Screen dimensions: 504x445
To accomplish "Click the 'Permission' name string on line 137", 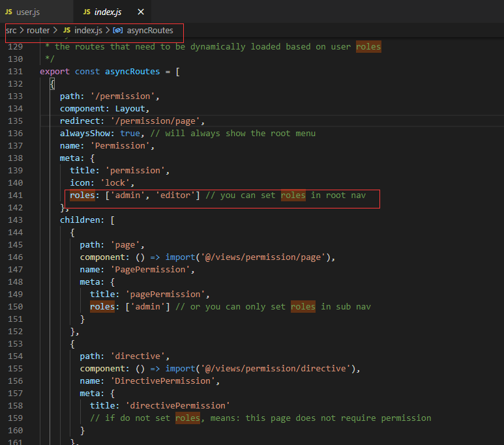I will [x=120, y=146].
